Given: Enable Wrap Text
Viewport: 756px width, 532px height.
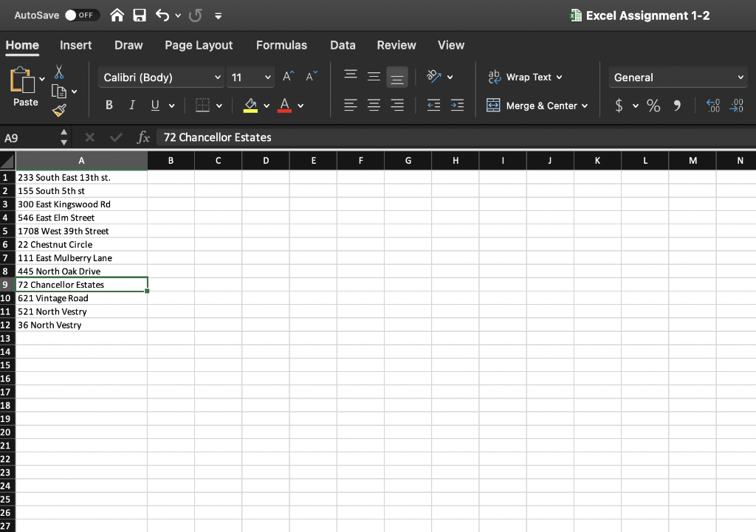Looking at the screenshot, I should 525,77.
